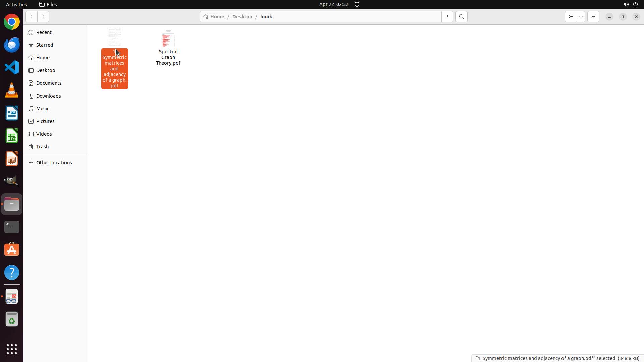This screenshot has width=644, height=362.
Task: Open Starred in the sidebar
Action: 45,45
